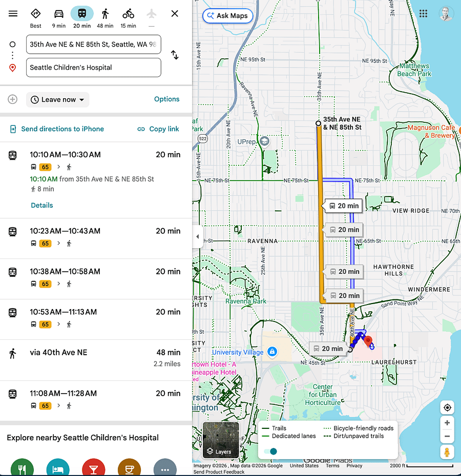Edit the starting point address field

point(94,45)
